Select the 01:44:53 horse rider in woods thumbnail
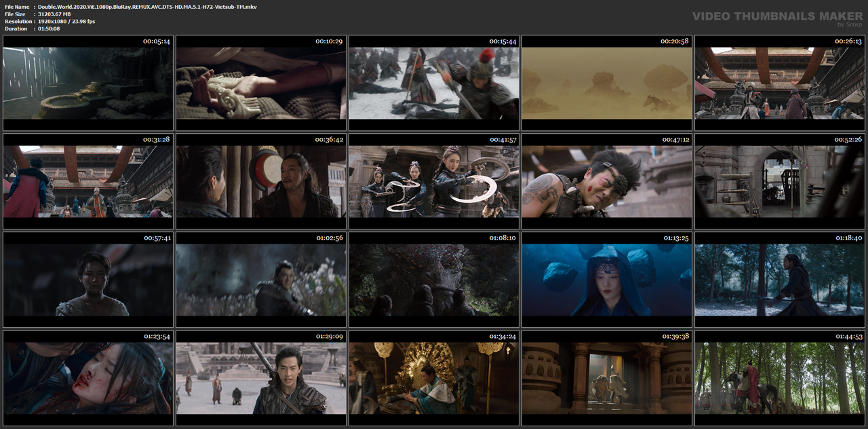868x429 pixels. (780, 378)
